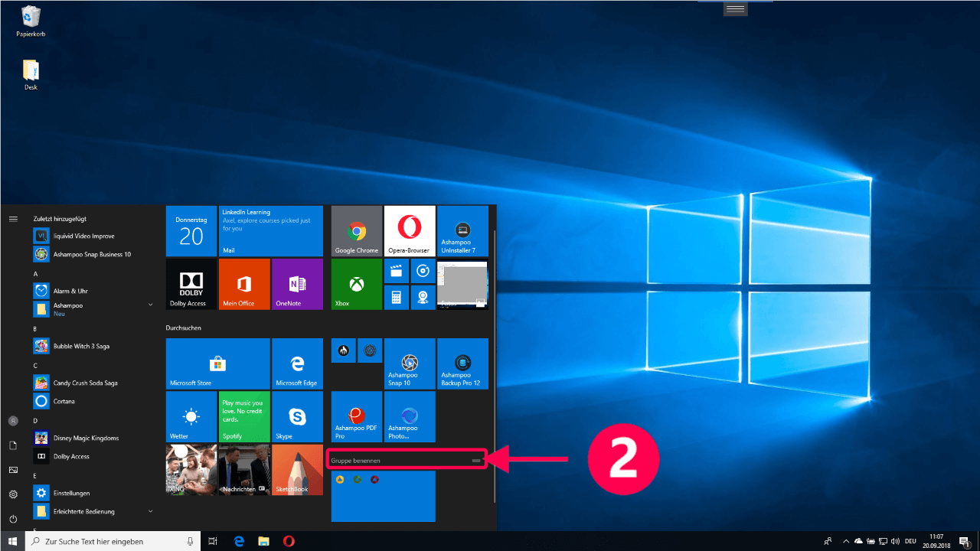Screen dimensions: 980x551
Task: Open Settings gear in Start sidebar
Action: (13, 494)
